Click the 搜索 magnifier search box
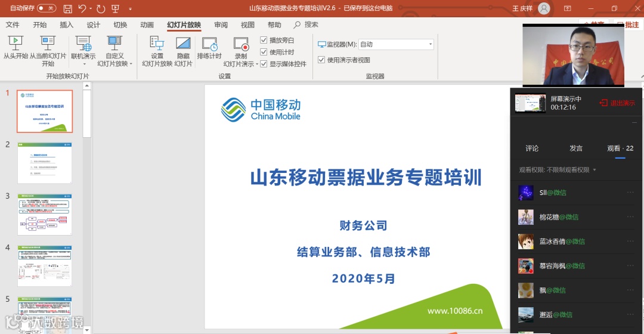 coord(306,24)
